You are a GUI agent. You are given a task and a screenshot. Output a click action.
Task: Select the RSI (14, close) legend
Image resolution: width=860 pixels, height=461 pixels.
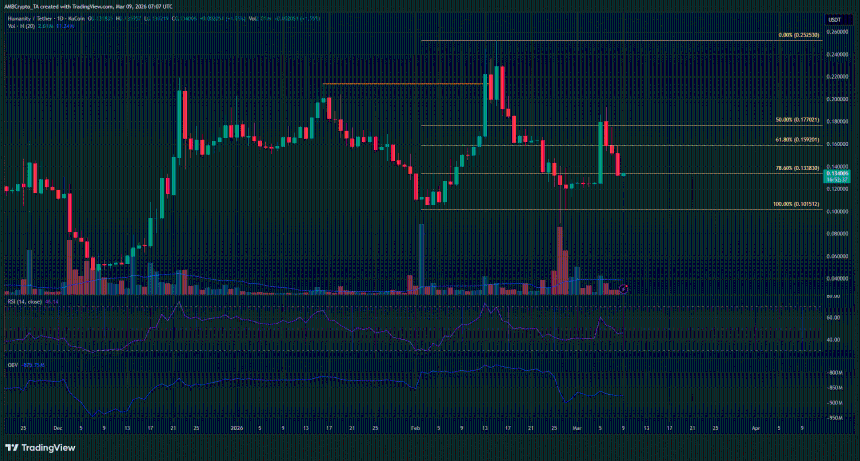[25, 301]
